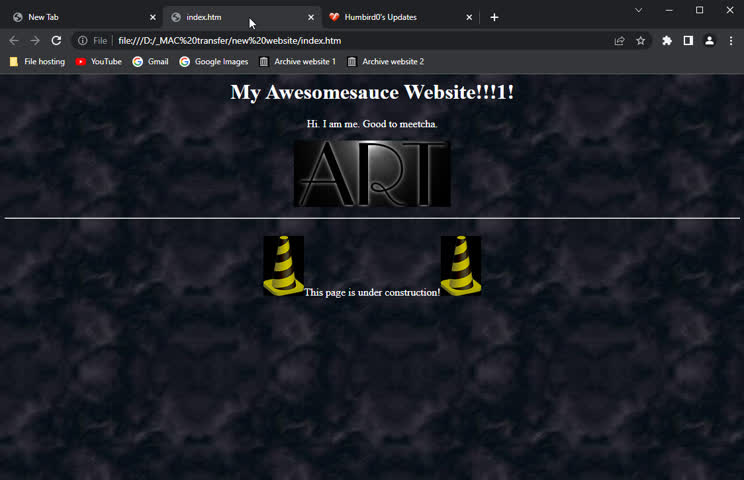Open Archive website 2 bookmark
The height and width of the screenshot is (480, 744).
click(x=385, y=62)
